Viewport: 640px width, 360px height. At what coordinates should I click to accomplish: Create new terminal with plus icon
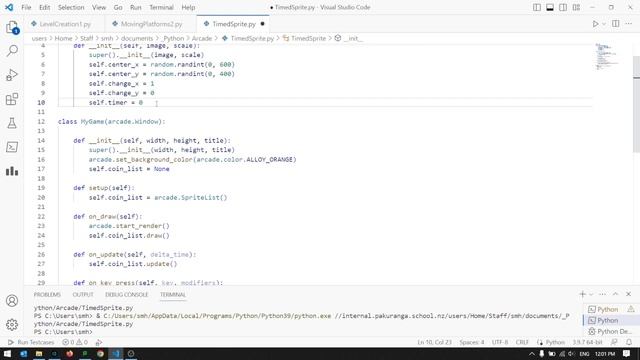pyautogui.click(x=582, y=294)
